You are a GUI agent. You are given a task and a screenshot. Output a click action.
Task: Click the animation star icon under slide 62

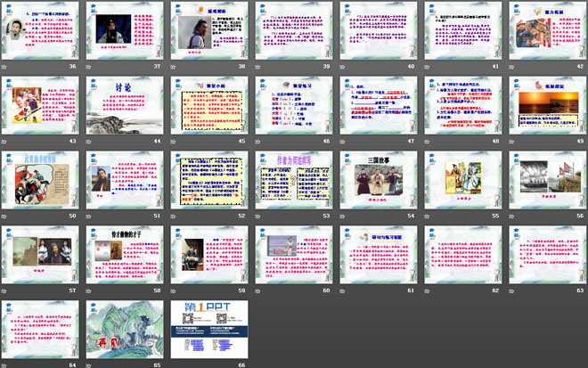pyautogui.click(x=429, y=290)
